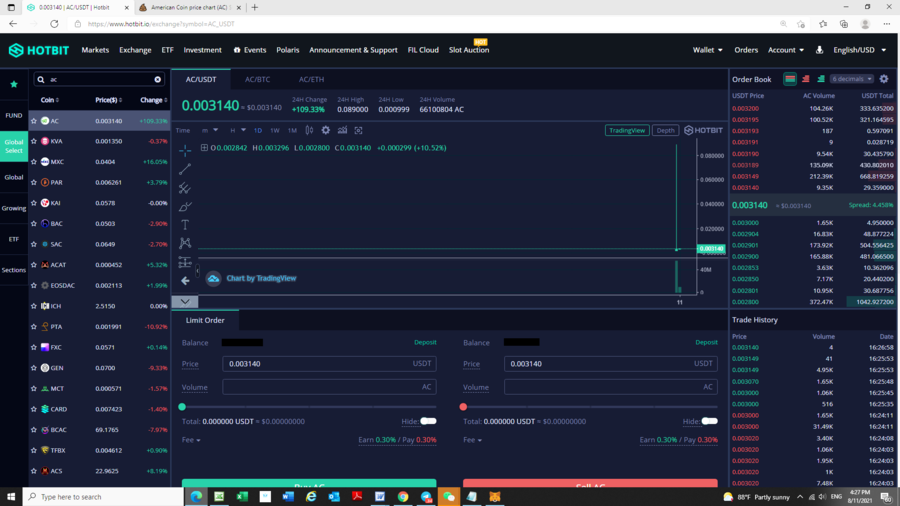This screenshot has height=506, width=900.
Task: Clear the coin search field
Action: point(157,79)
